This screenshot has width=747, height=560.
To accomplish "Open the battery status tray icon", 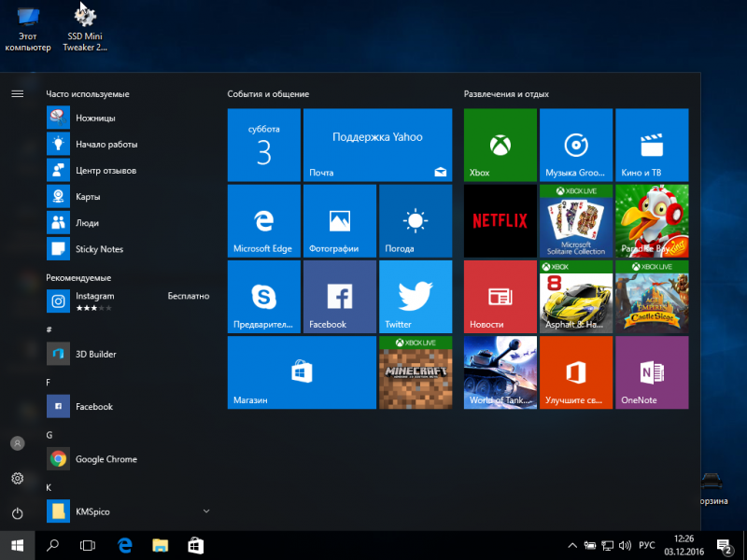I will 590,546.
